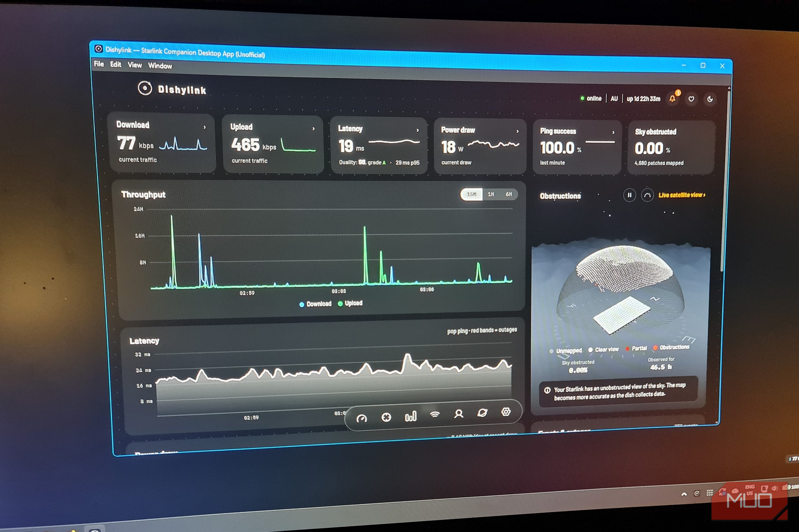Open the speedometer dashboard icon in dock
The width and height of the screenshot is (799, 532).
pos(362,418)
